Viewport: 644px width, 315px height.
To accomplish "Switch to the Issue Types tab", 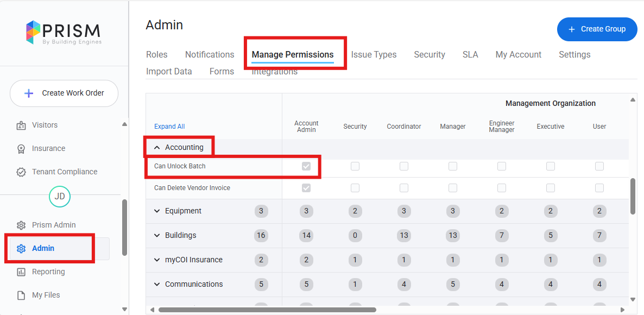I will tap(374, 55).
